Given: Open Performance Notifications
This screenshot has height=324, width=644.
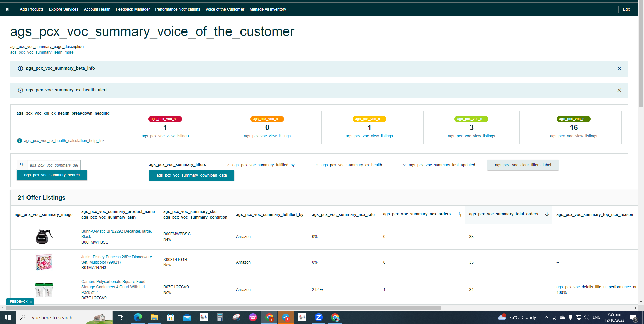Looking at the screenshot, I should 177,9.
